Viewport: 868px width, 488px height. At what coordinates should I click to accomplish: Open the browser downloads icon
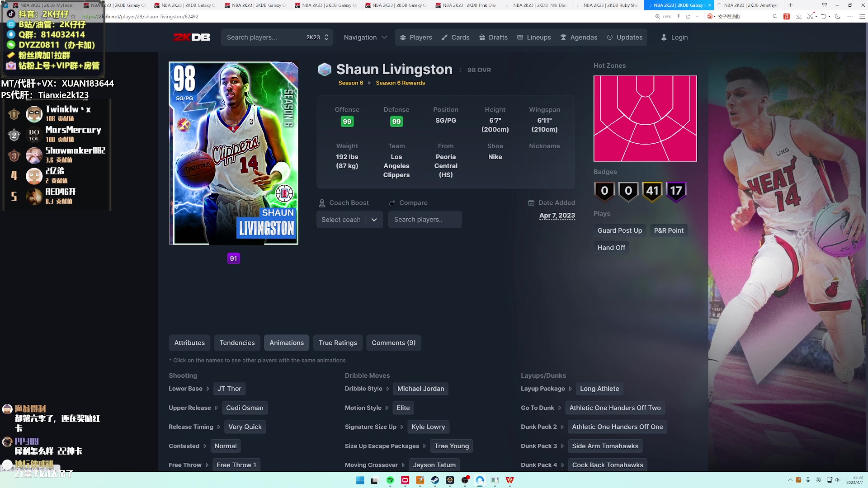click(799, 16)
